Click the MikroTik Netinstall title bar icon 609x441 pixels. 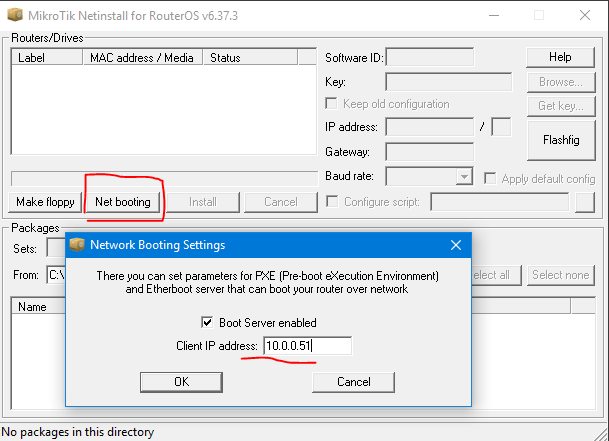click(x=12, y=15)
